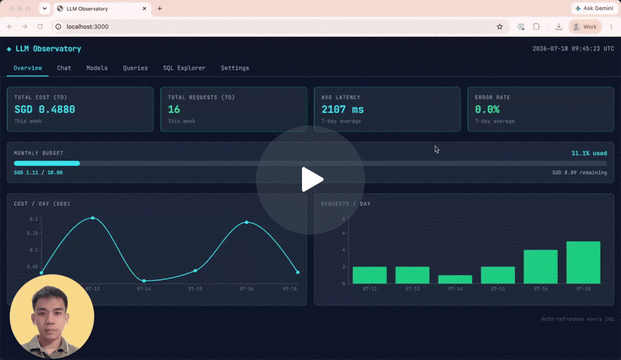621x360 pixels.
Task: Click the '0.0%' error rate value
Action: pos(487,109)
